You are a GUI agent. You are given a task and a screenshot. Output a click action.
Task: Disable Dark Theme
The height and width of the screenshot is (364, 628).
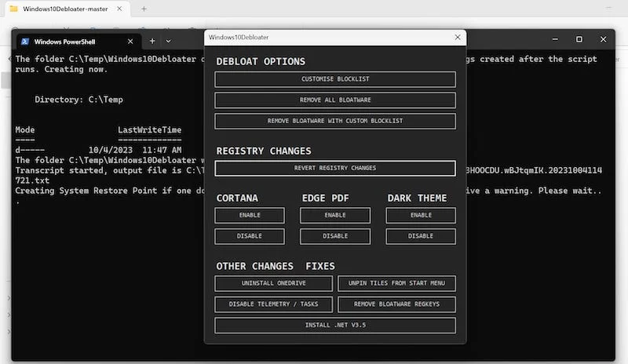click(x=421, y=236)
